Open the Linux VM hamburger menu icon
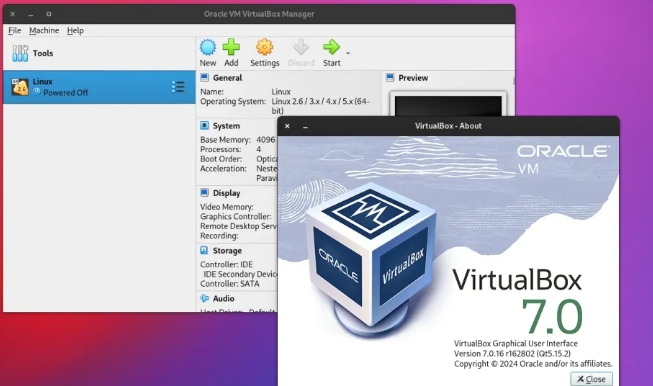This screenshot has width=653, height=386. (178, 87)
